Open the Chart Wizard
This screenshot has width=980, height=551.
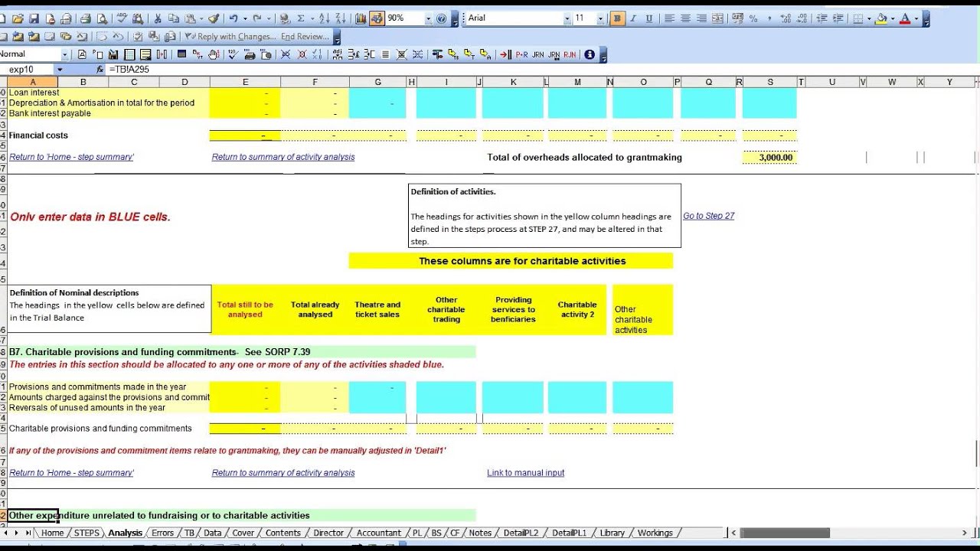tap(360, 18)
